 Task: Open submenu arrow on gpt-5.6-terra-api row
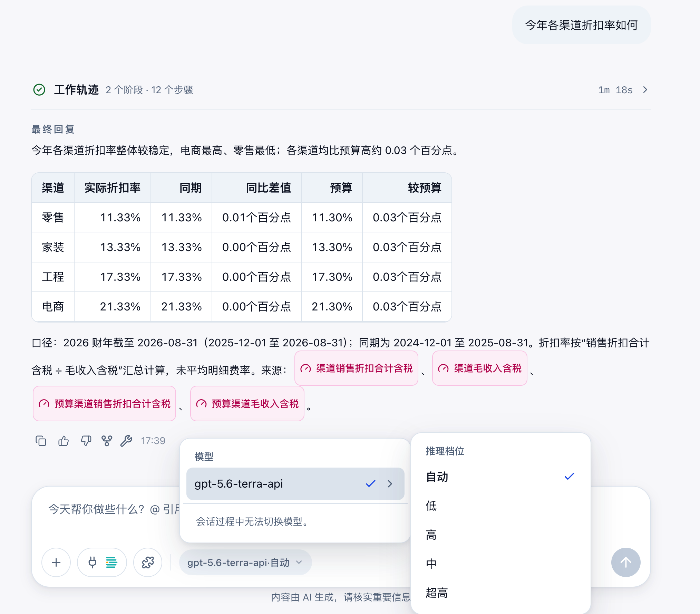click(x=390, y=484)
